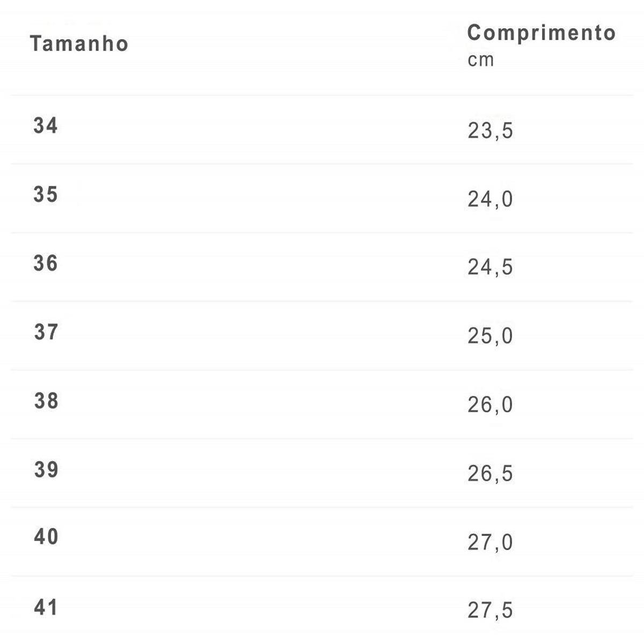
Task: Pick size 38 in the size chart
Action: click(46, 401)
